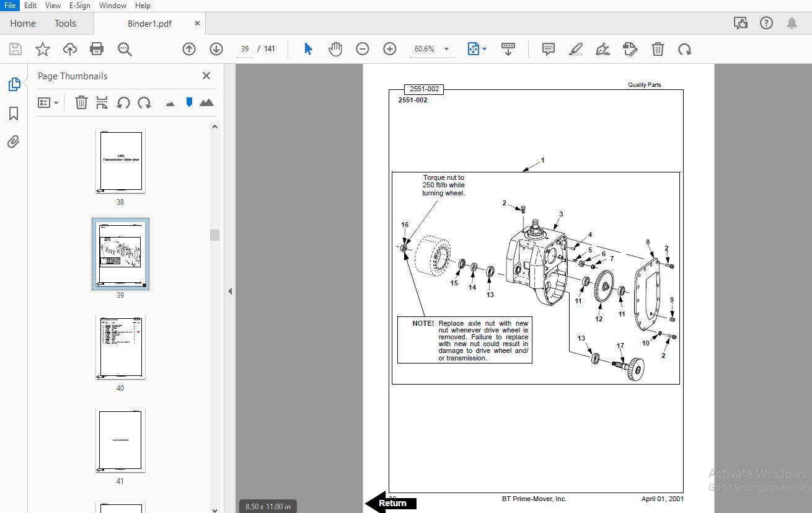The height and width of the screenshot is (513, 812).
Task: Open the Help menu
Action: [143, 5]
